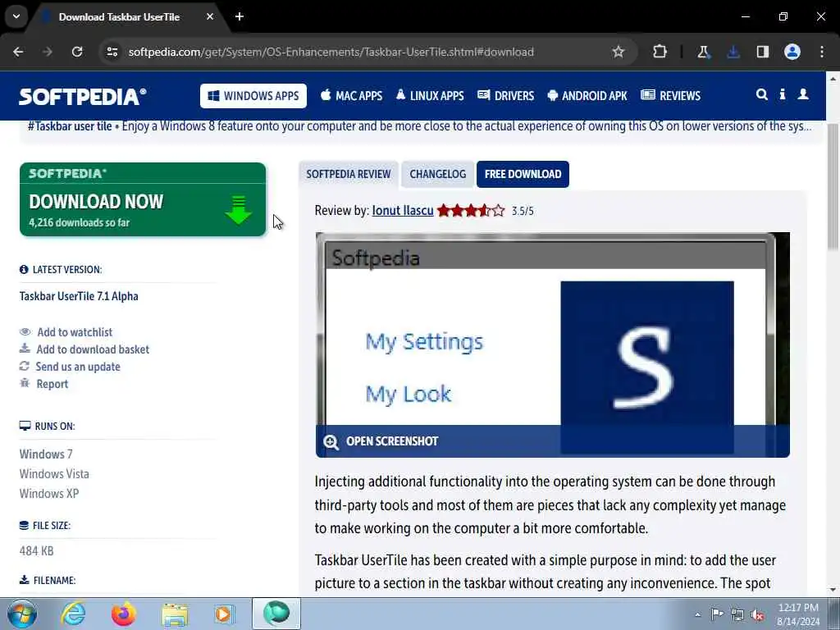840x630 pixels.
Task: Open the Drivers section
Action: [x=505, y=96]
